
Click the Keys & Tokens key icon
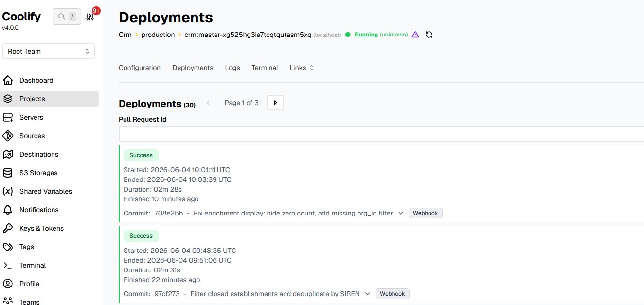(x=8, y=228)
